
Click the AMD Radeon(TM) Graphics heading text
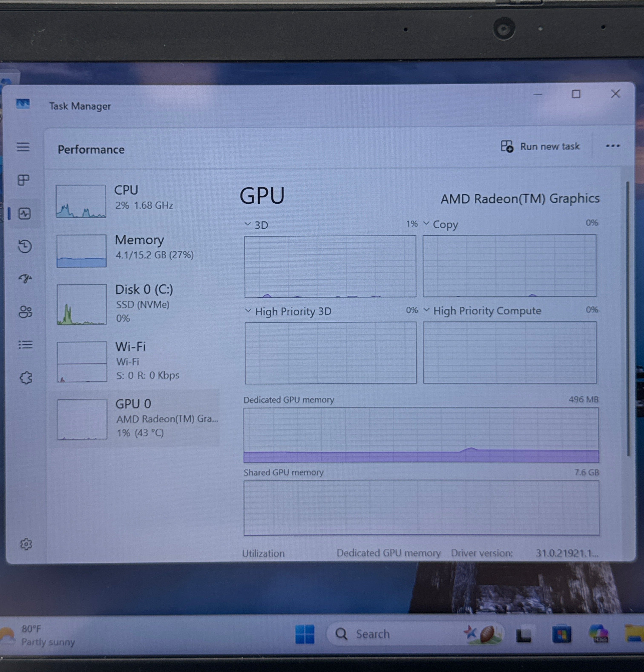[520, 199]
